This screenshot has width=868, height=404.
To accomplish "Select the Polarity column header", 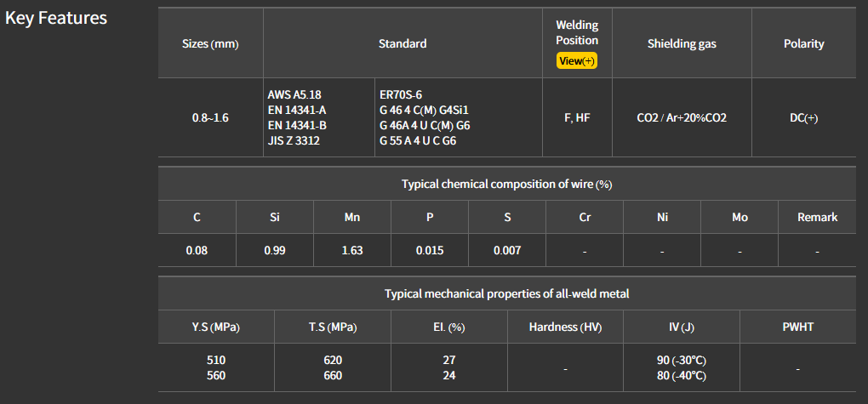I will pyautogui.click(x=803, y=43).
